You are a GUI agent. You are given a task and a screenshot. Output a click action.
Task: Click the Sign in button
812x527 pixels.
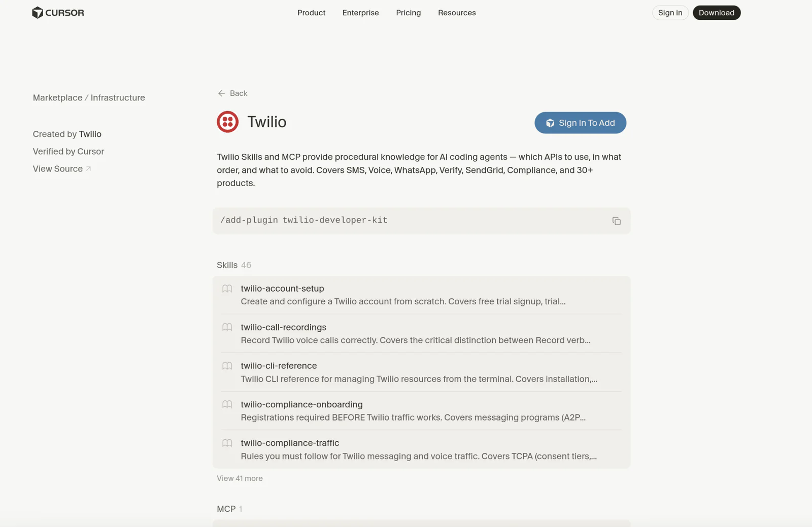(x=670, y=13)
